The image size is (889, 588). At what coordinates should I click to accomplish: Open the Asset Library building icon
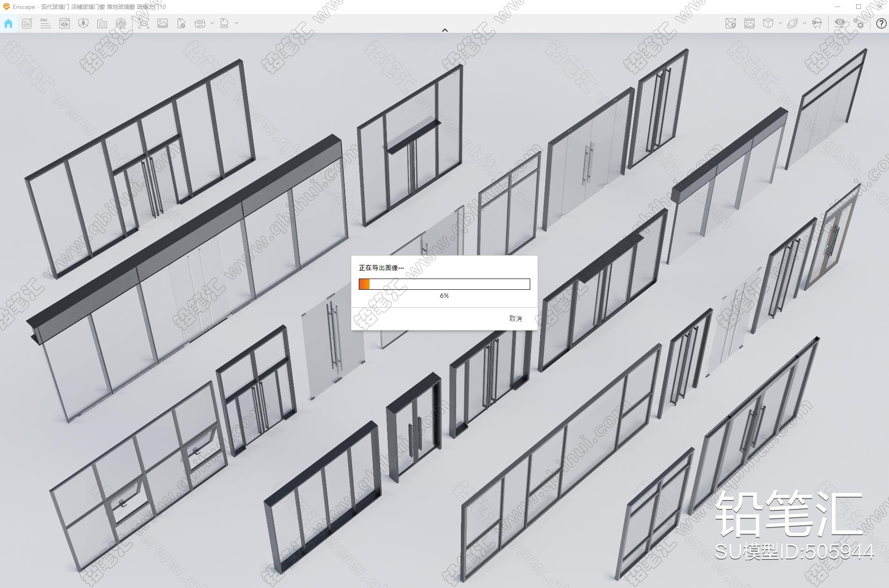pos(102,23)
